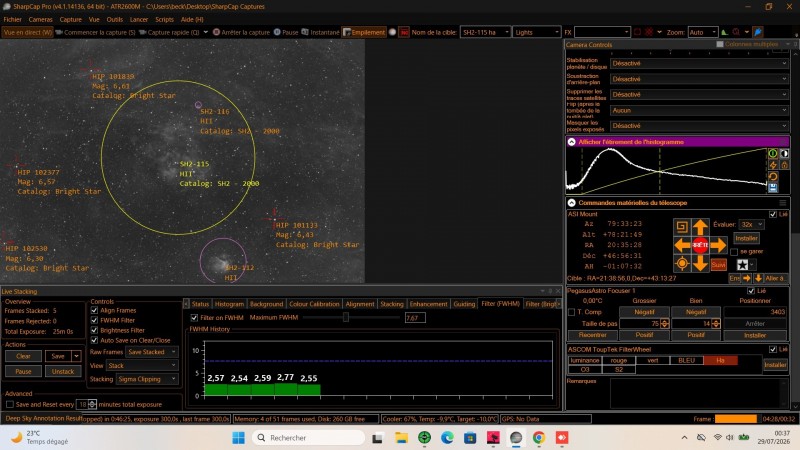The image size is (800, 450).
Task: Check the se garer checkbox
Action: [734, 252]
